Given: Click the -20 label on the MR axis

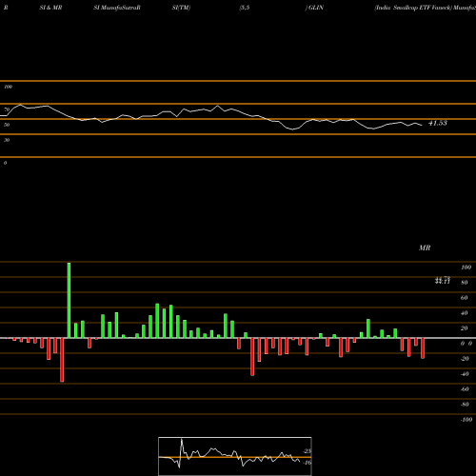Looking at the screenshot, I should tap(465, 359).
